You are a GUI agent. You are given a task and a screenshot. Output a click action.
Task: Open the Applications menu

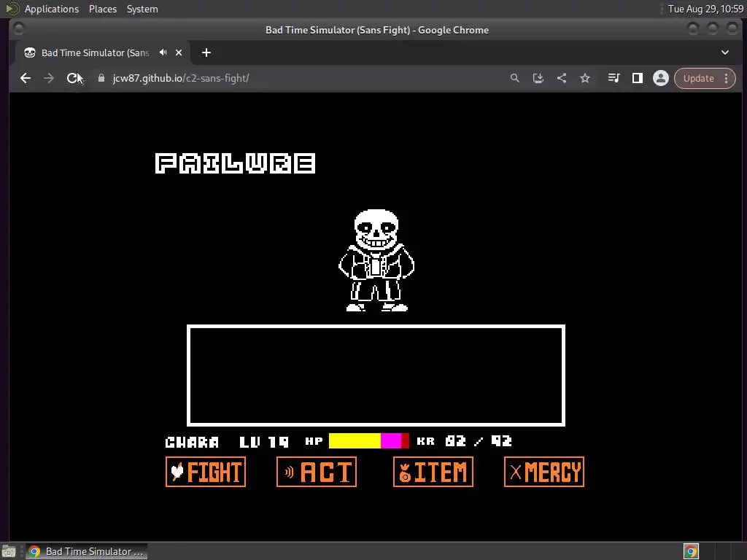[x=52, y=9]
